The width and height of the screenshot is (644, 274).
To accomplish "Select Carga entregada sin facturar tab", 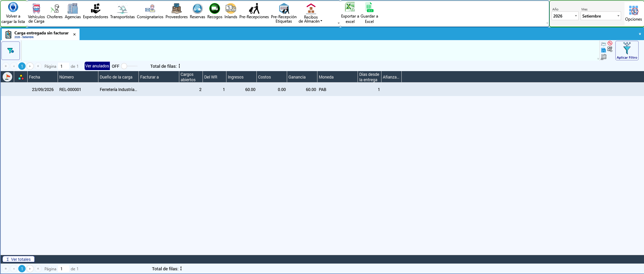I will click(x=41, y=34).
